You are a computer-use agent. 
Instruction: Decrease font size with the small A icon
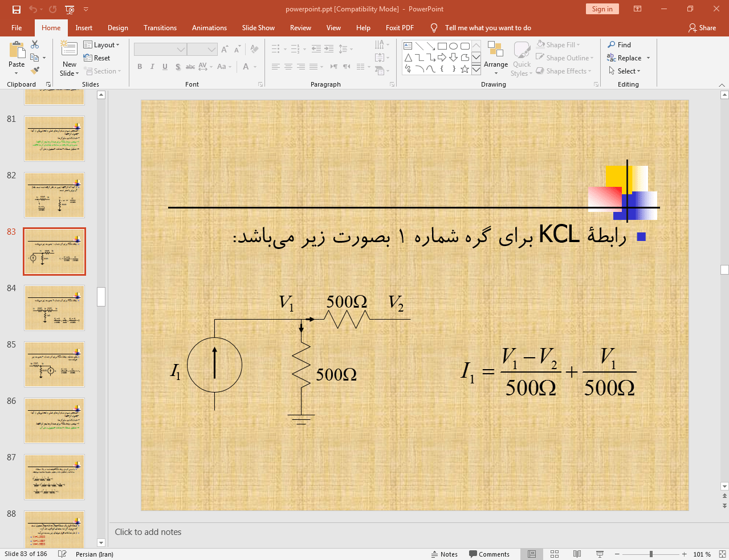[x=237, y=50]
